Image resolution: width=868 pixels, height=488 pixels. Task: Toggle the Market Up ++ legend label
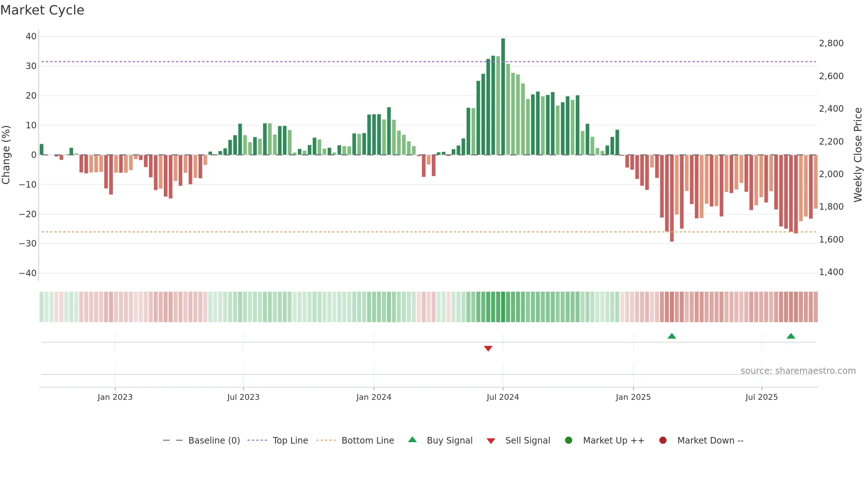[614, 440]
